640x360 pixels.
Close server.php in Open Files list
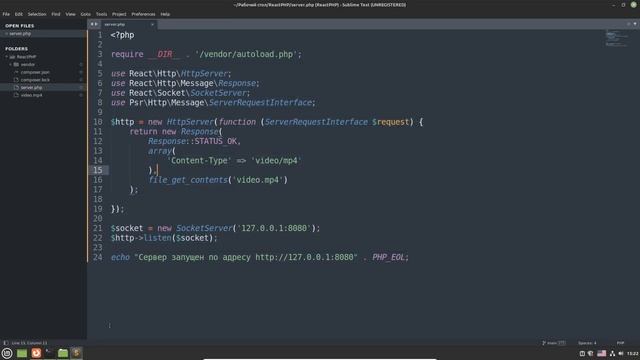pyautogui.click(x=6, y=34)
